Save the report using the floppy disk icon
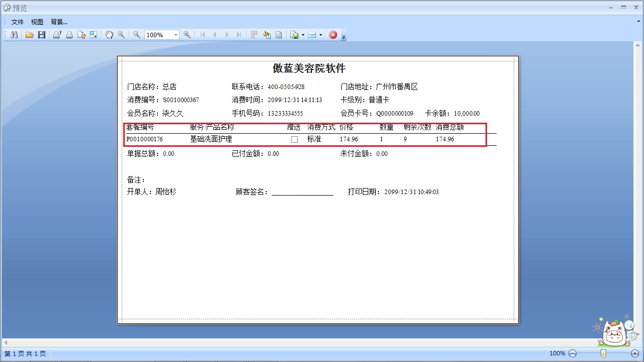This screenshot has width=644, height=362. [42, 35]
